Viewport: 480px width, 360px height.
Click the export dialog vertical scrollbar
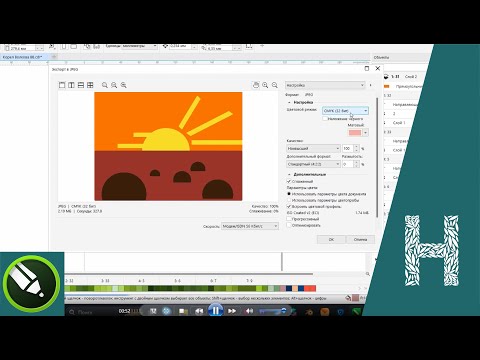377,157
